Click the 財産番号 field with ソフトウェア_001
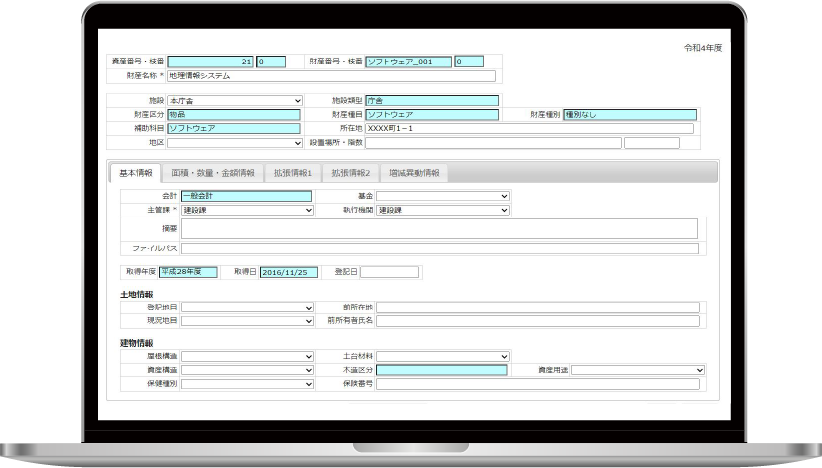Image resolution: width=822 pixels, height=468 pixels. click(408, 62)
